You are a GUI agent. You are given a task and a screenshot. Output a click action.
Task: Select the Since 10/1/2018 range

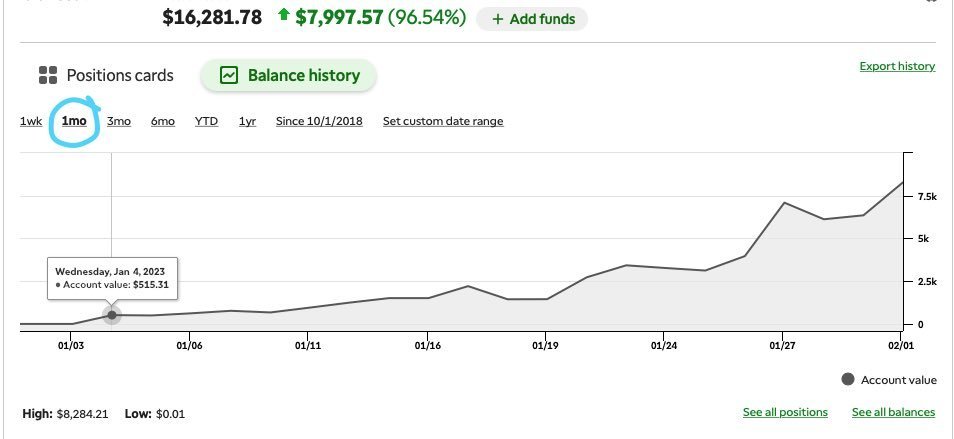[319, 121]
